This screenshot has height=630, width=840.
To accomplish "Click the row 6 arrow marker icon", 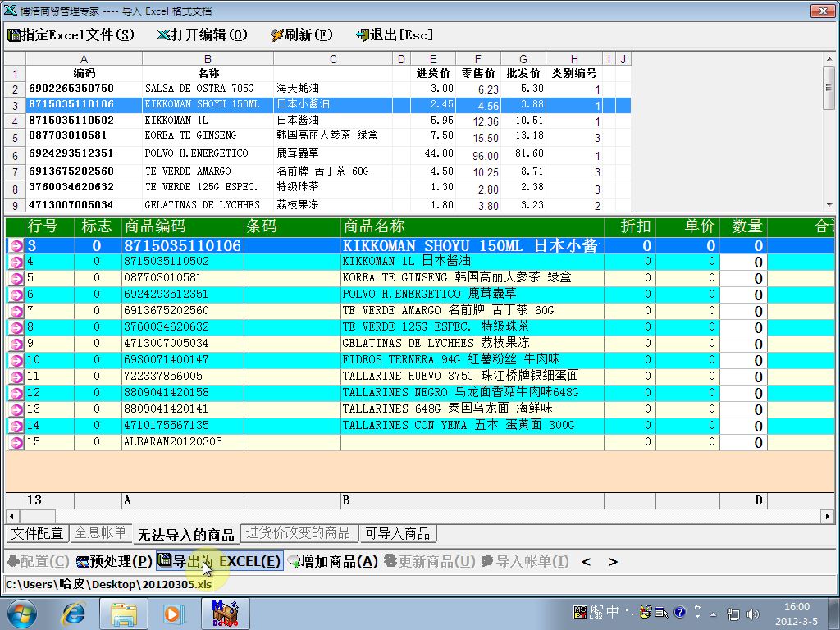I will click(16, 294).
